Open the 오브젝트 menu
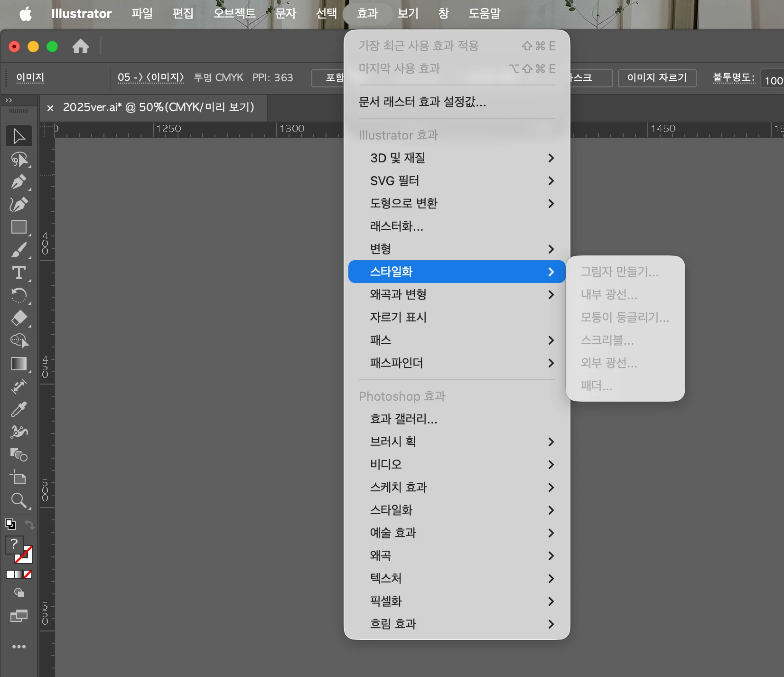Viewport: 784px width, 677px height. click(234, 13)
